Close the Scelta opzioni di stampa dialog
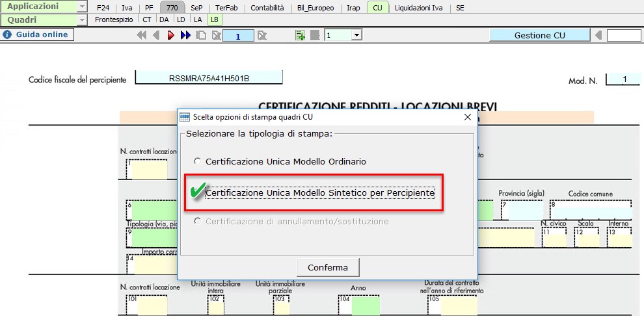 467,117
